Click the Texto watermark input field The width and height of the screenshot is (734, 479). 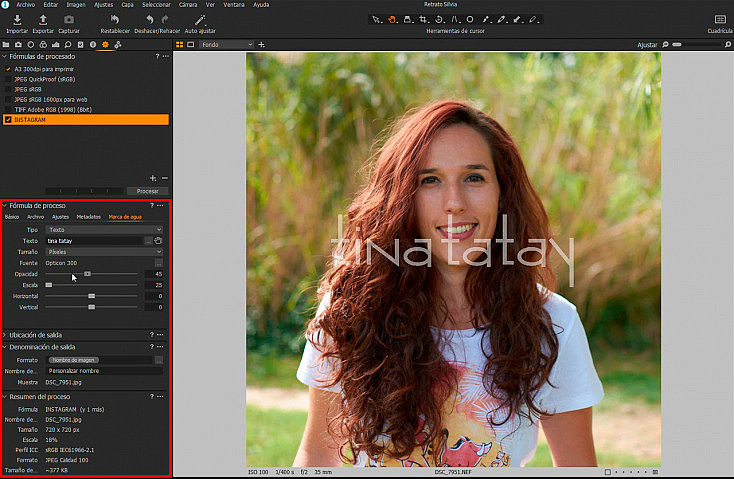pos(94,241)
